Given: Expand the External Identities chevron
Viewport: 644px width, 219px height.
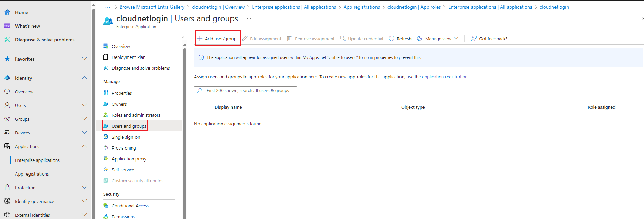Looking at the screenshot, I should (84, 215).
